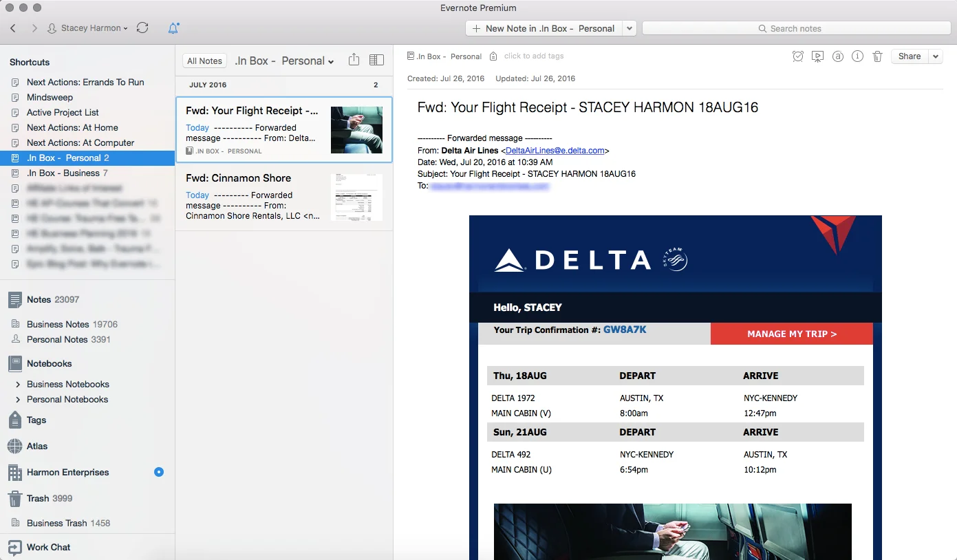Viewport: 957px width, 560px height.
Task: Go forward with the right arrow
Action: [34, 28]
